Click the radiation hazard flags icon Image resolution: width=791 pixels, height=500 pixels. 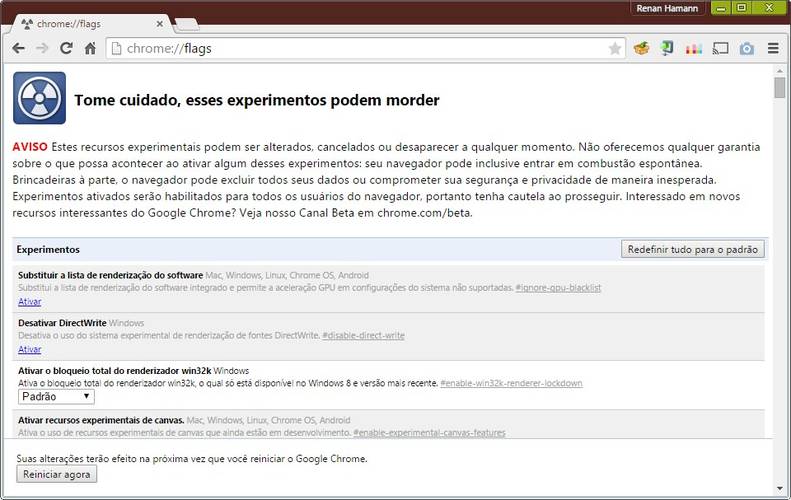point(39,98)
